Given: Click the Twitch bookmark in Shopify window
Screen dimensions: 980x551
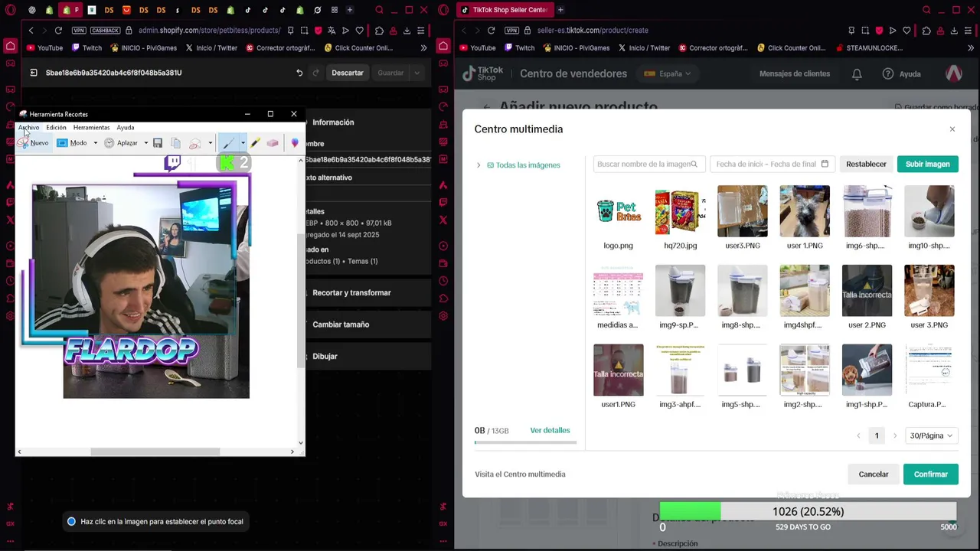Looking at the screenshot, I should (x=87, y=48).
